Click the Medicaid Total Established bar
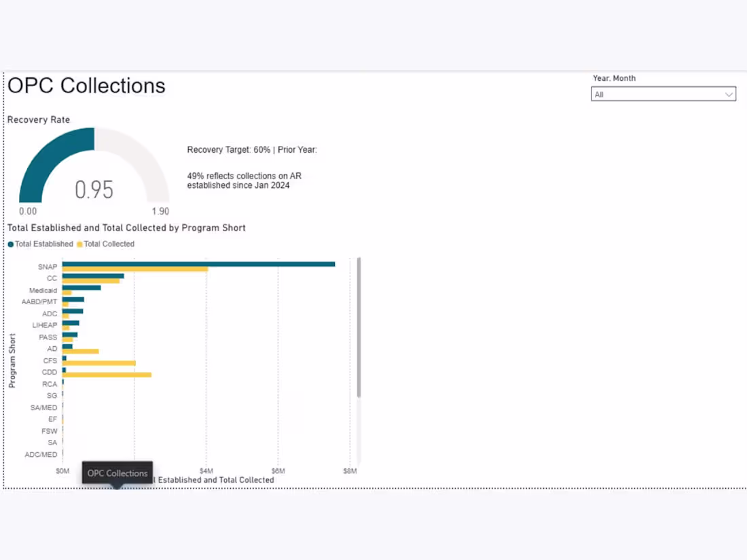The image size is (747, 560). [x=81, y=288]
